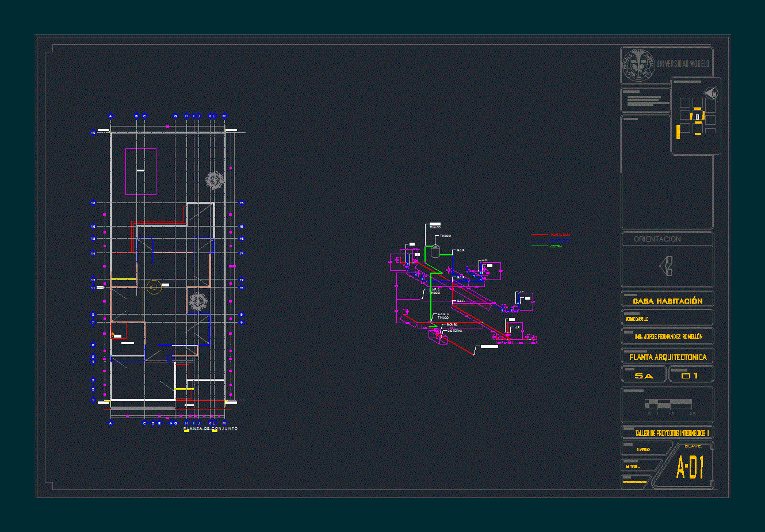This screenshot has height=532, width=765.
Task: Select the topmost B.A.F. label
Action: point(461,250)
